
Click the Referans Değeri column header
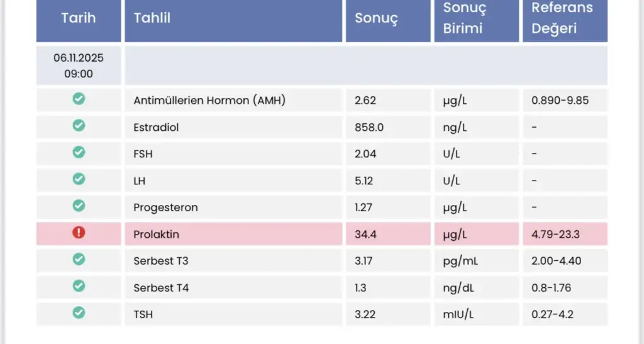[562, 18]
